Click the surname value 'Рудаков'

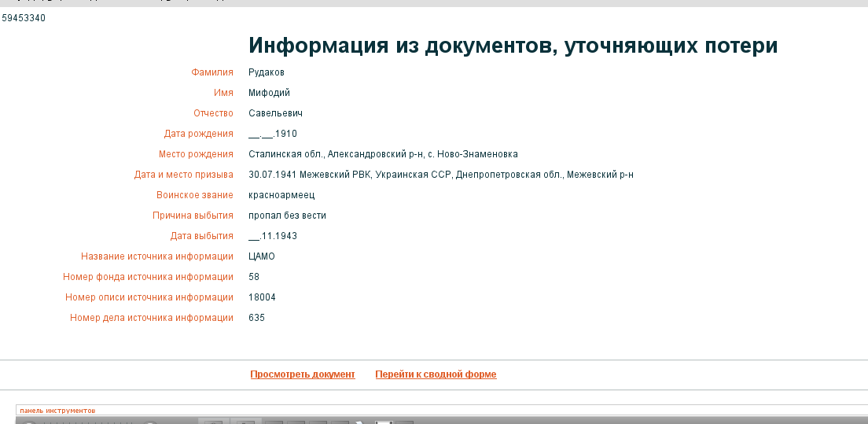coord(266,72)
